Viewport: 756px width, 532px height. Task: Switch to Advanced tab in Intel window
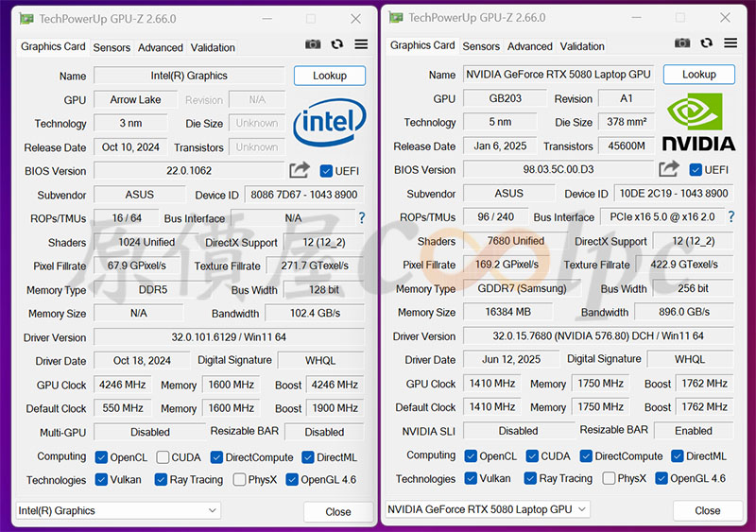pos(160,48)
